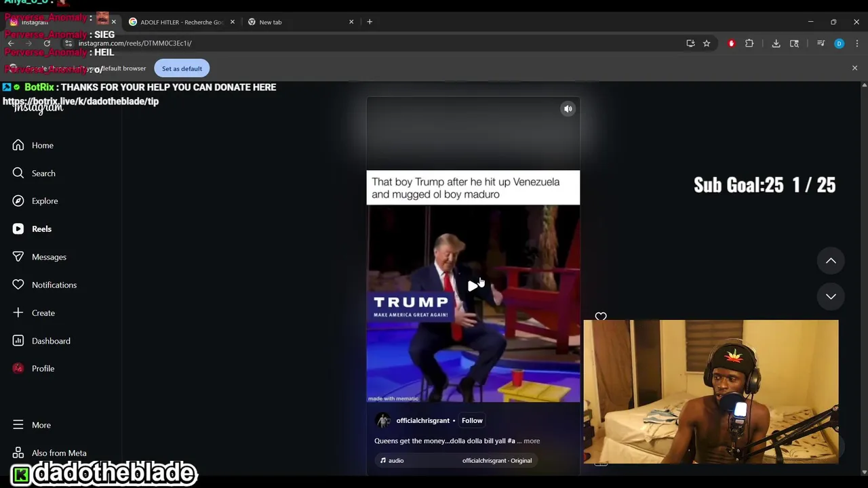
Task: Click the page vertical scrollbar
Action: tap(864, 278)
